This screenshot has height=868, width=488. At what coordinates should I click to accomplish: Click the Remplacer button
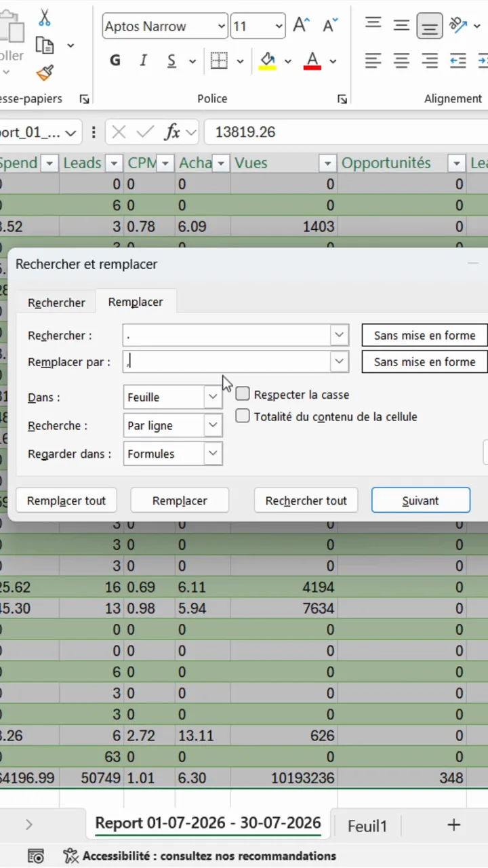pyautogui.click(x=180, y=500)
